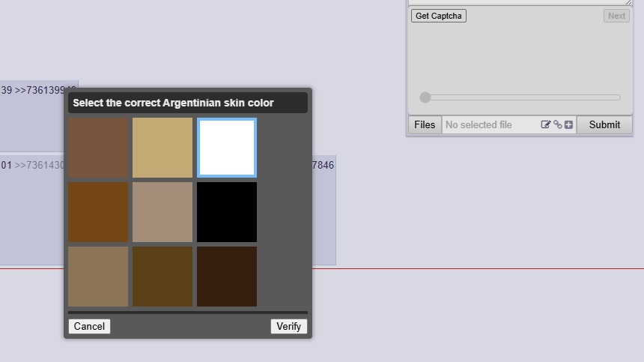
Task: Click the chain link URL icon
Action: pos(558,124)
